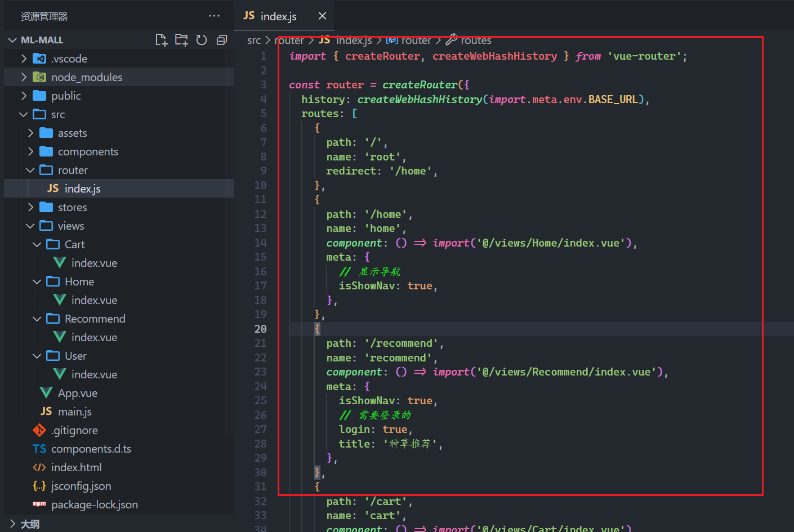Click the assets folder icon

pos(46,133)
